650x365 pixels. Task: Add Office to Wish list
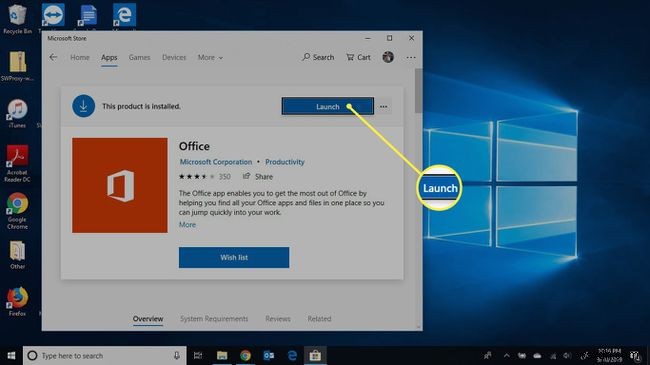click(x=234, y=258)
